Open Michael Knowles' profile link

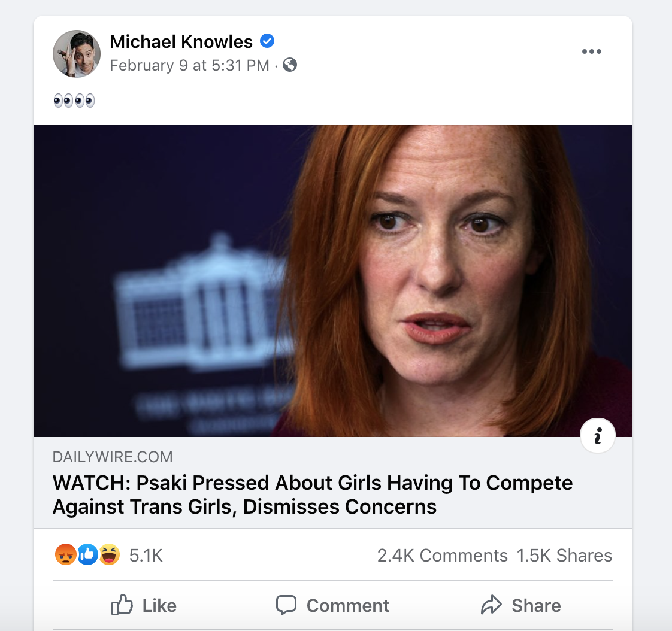pos(181,41)
